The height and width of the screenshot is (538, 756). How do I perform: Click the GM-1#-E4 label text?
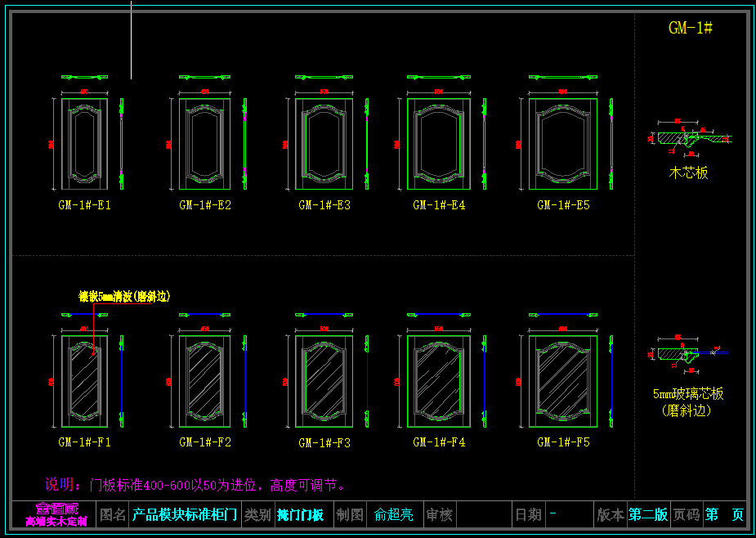(x=439, y=205)
